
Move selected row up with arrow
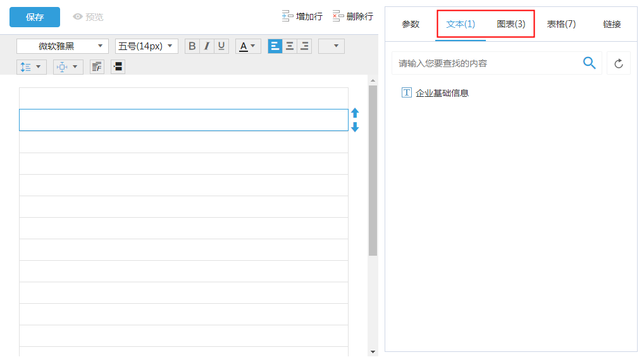pyautogui.click(x=355, y=113)
